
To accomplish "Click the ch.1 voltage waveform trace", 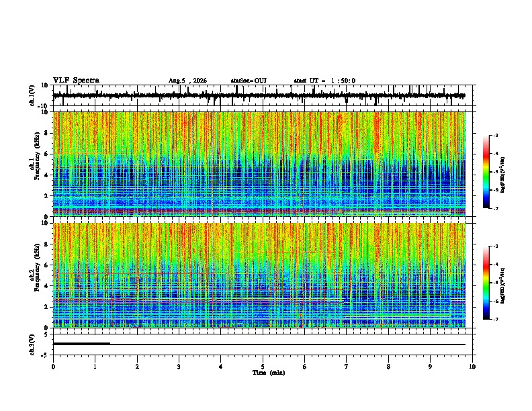I will 259,95.
